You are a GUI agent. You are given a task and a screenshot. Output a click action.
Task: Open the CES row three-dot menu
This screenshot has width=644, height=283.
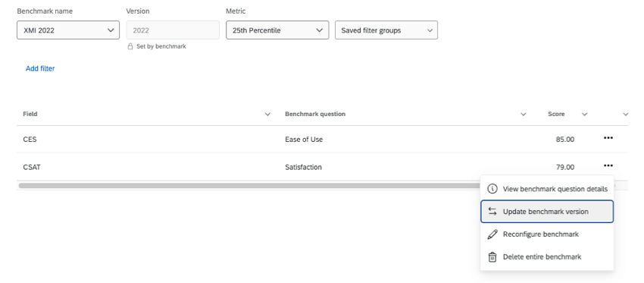608,138
